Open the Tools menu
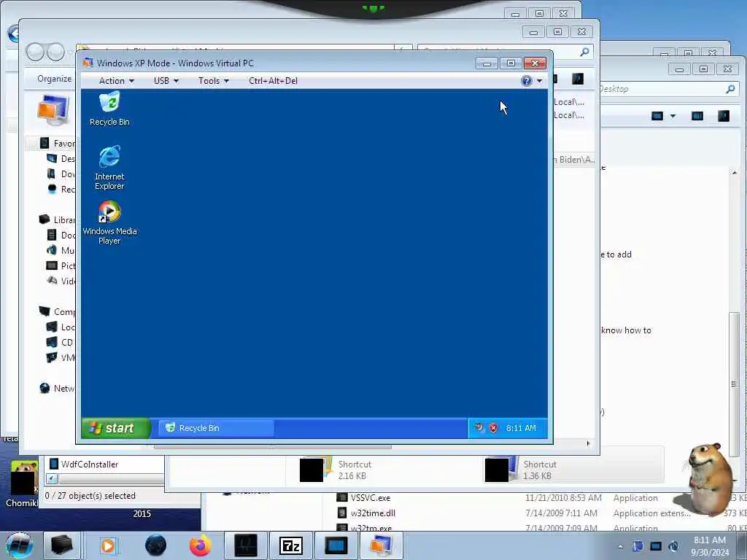Image resolution: width=747 pixels, height=560 pixels. click(214, 81)
